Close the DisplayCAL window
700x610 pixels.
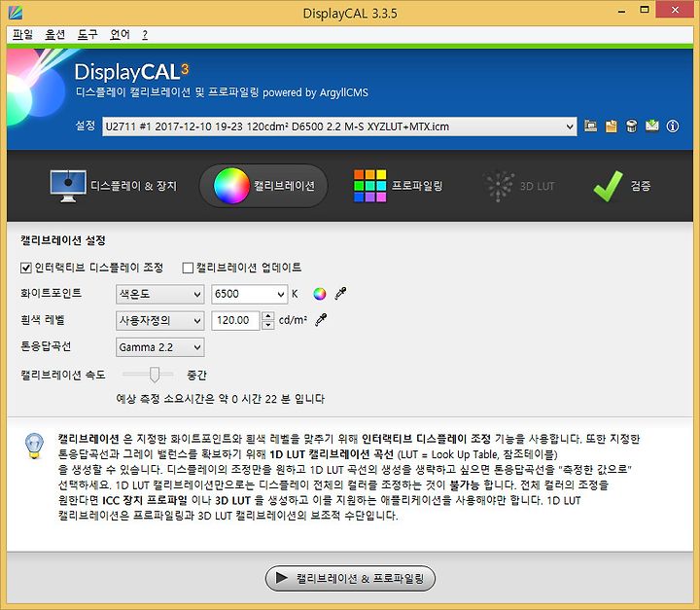pyautogui.click(x=676, y=10)
